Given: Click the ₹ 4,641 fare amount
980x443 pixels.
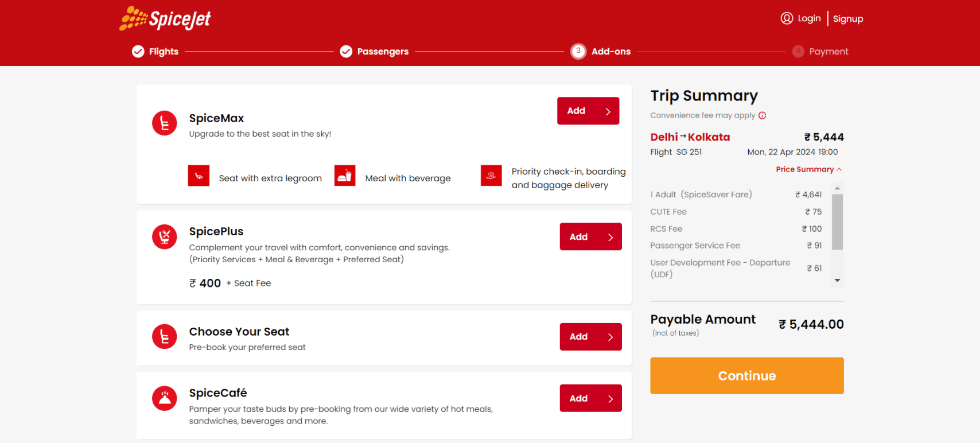Looking at the screenshot, I should (x=808, y=195).
